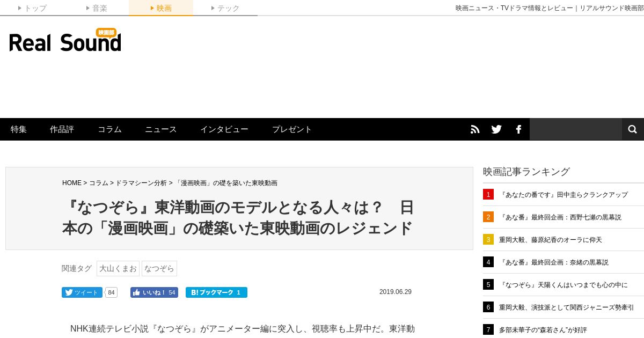Image resolution: width=644 pixels, height=338 pixels.
Task: Click the 映画記事ランキング heading
Action: tap(526, 172)
